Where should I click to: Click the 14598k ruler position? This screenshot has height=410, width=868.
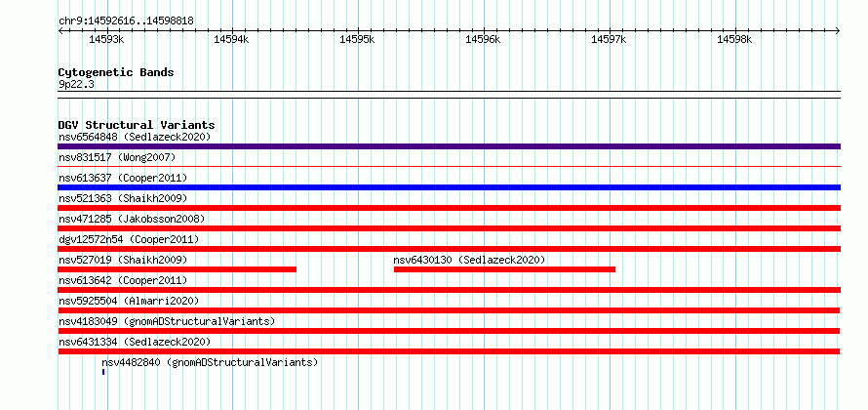[x=734, y=39]
